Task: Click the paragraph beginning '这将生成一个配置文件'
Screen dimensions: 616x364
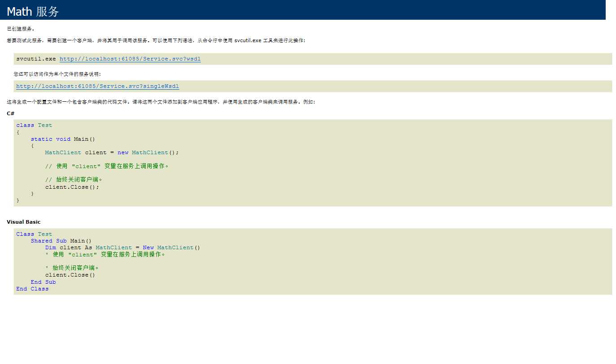Action: click(x=161, y=102)
